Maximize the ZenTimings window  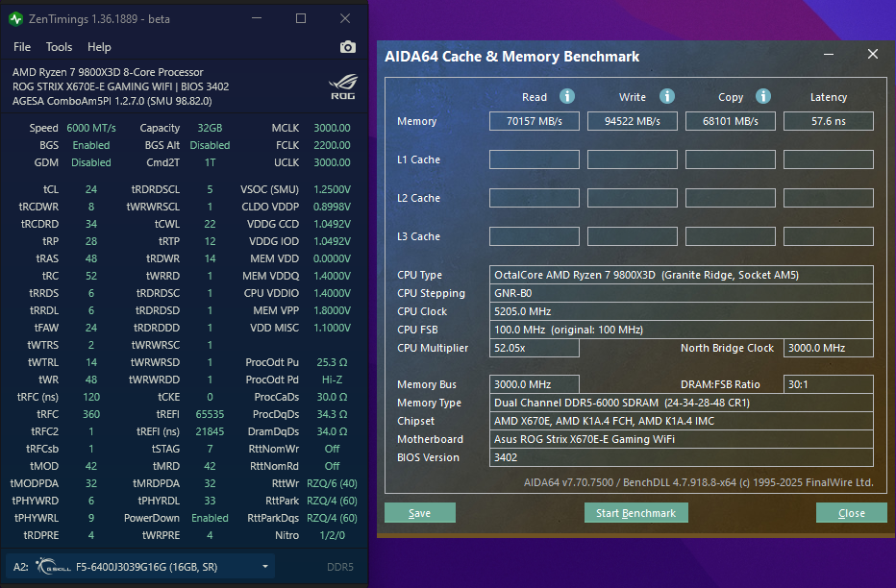click(x=301, y=18)
